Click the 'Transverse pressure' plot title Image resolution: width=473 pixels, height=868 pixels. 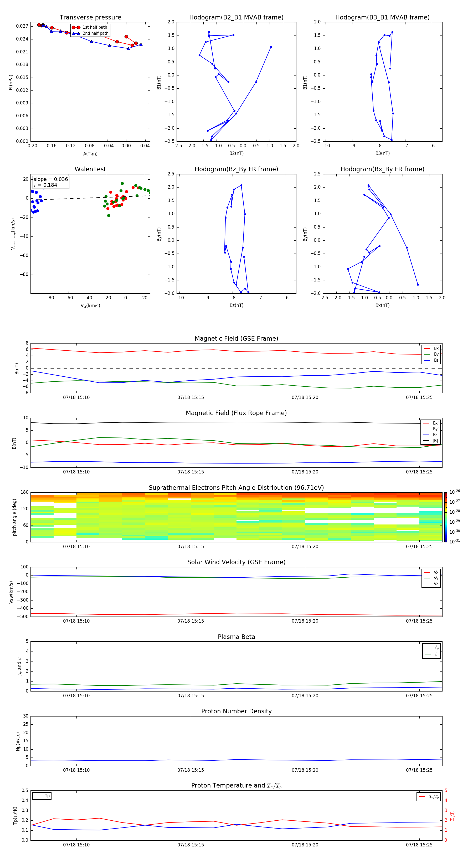90,18
